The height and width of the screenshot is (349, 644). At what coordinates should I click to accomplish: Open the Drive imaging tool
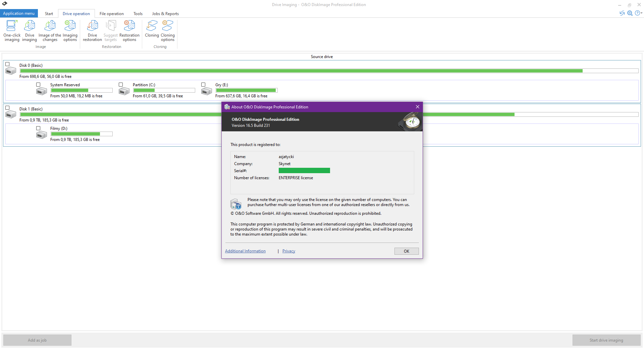[30, 31]
